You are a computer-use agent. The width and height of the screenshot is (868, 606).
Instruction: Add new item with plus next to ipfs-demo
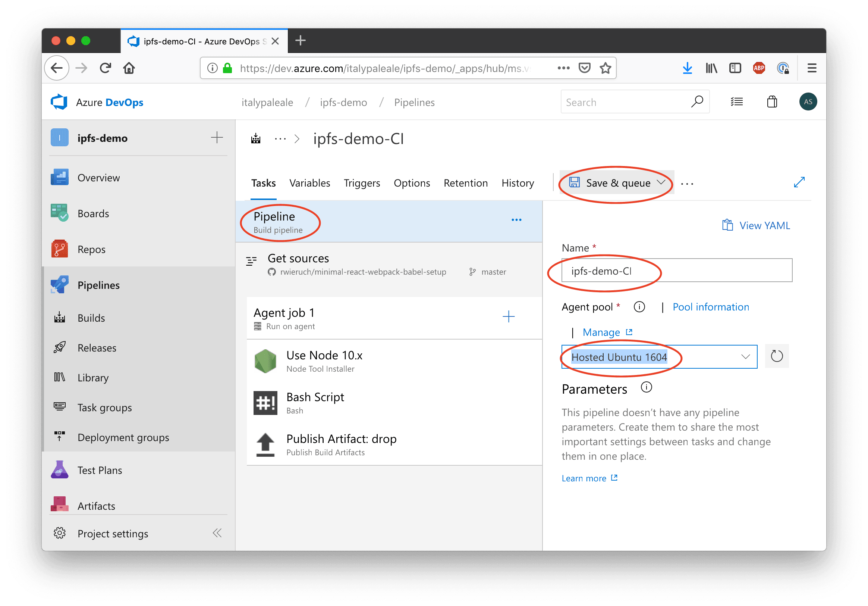coord(217,138)
